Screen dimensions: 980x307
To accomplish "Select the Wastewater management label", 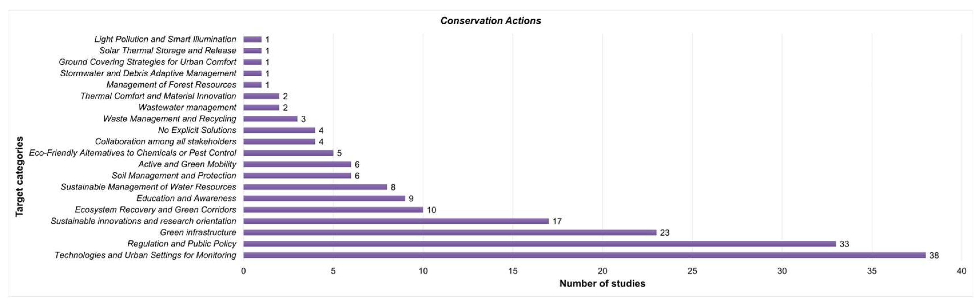I will tap(187, 108).
